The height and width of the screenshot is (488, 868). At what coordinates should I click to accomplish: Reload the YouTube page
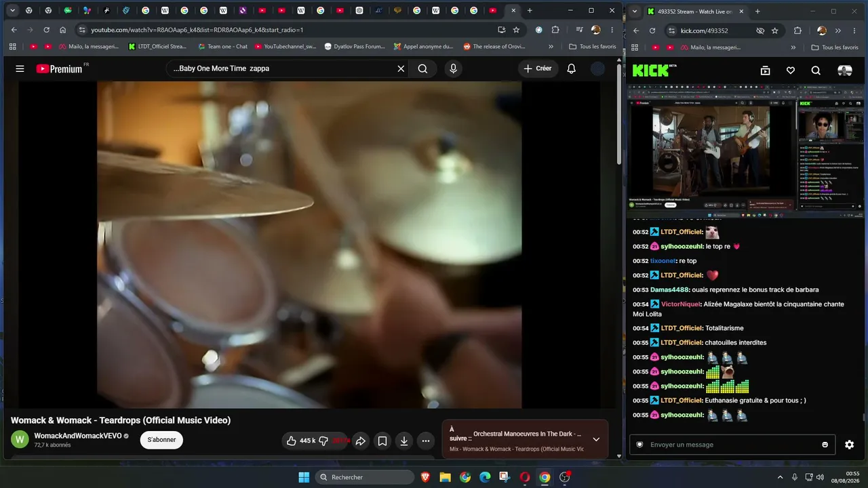pyautogui.click(x=46, y=30)
